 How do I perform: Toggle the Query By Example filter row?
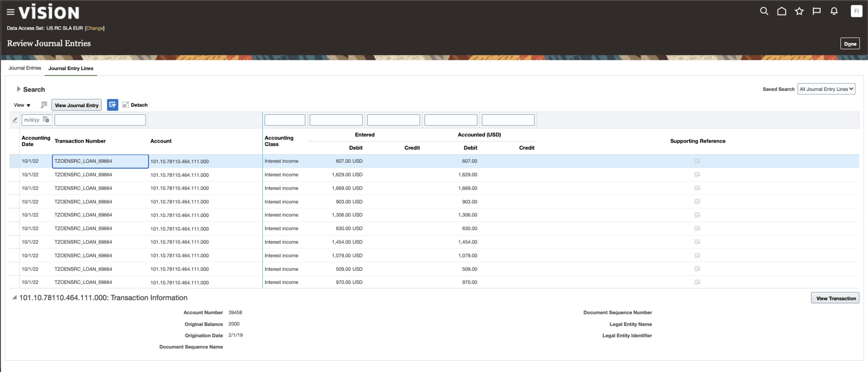click(112, 105)
